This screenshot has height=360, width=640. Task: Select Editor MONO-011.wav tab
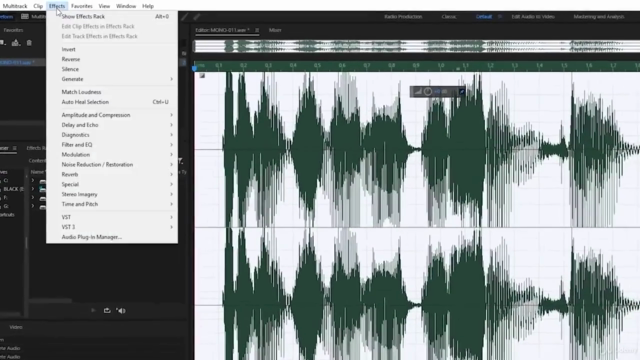[x=222, y=30]
